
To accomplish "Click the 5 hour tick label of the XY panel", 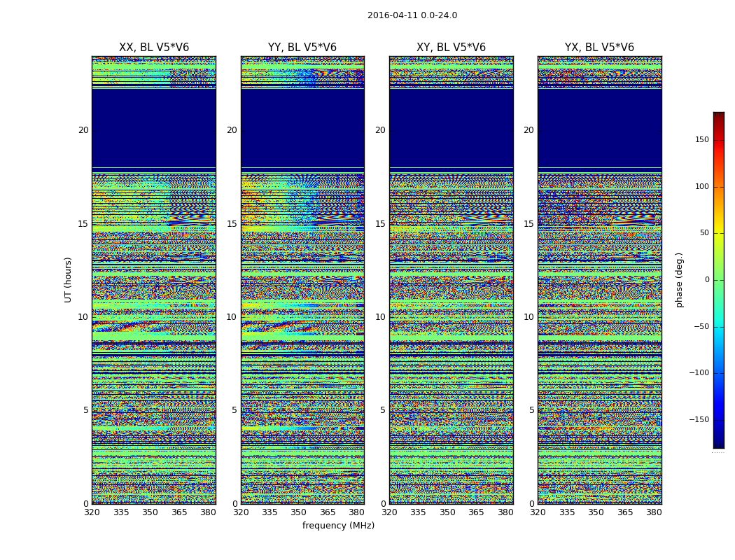I will point(382,410).
